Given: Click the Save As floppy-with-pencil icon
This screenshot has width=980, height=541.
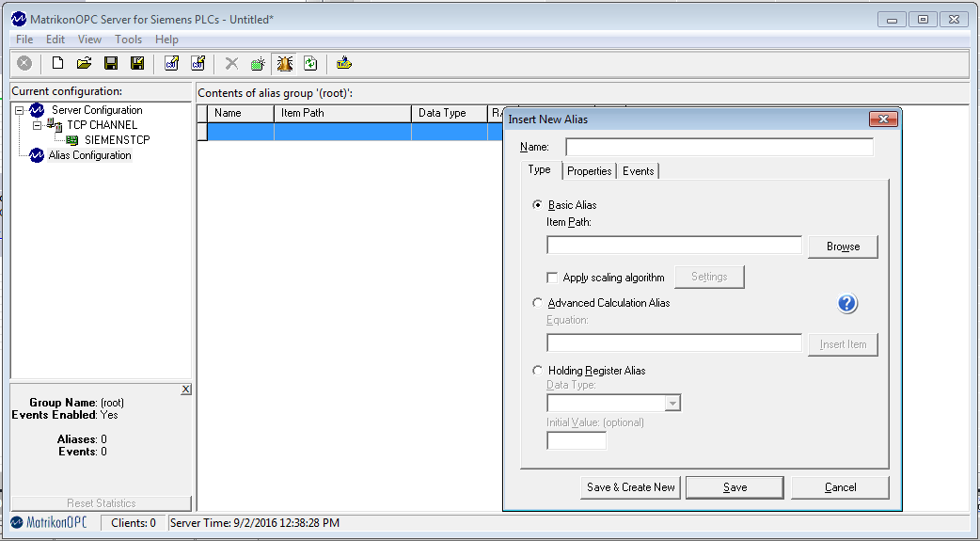Looking at the screenshot, I should pos(137,63).
